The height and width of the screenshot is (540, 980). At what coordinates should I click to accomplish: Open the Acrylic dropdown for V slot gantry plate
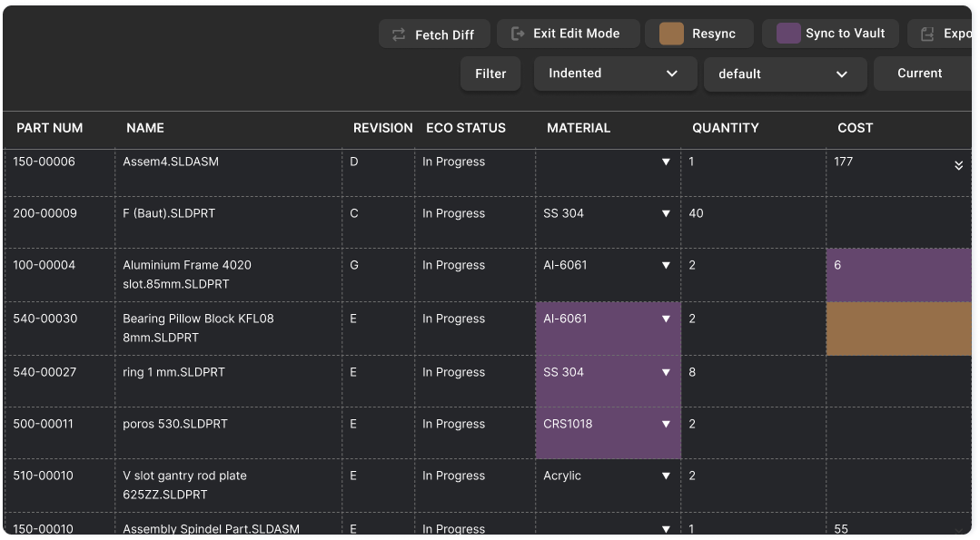click(x=666, y=476)
